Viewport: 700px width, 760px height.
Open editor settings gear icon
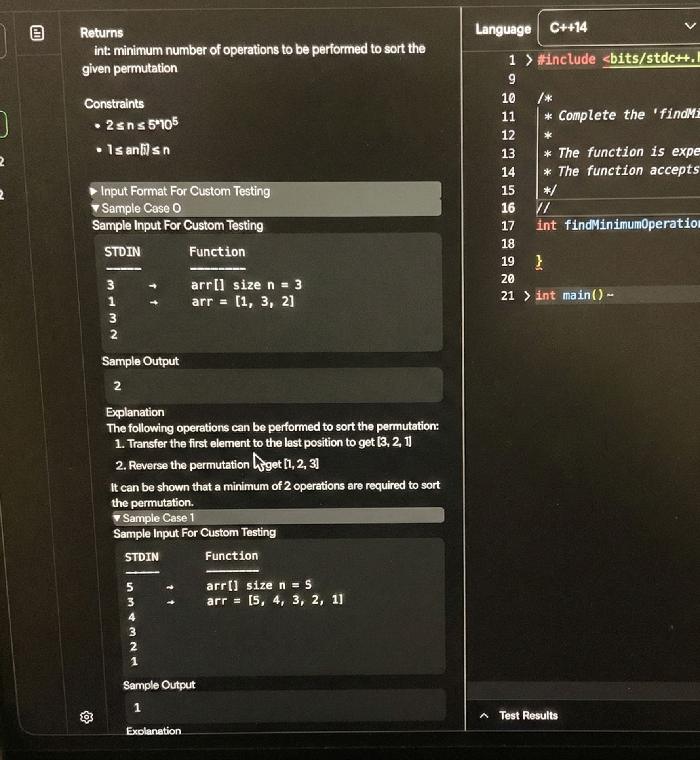pos(87,717)
